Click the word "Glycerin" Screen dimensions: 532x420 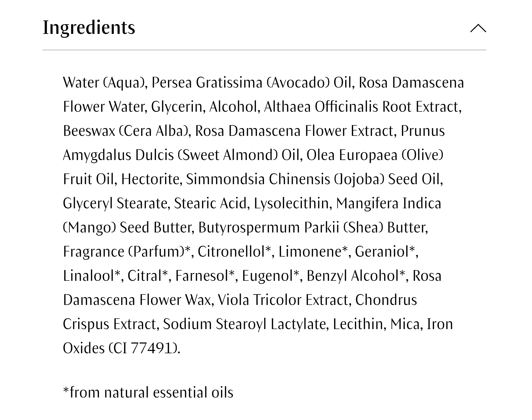click(x=177, y=107)
